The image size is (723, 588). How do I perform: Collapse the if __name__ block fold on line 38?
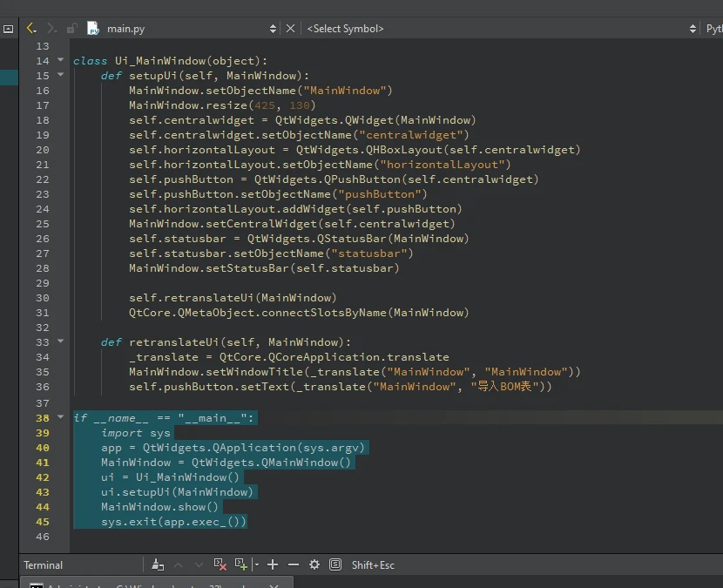60,416
